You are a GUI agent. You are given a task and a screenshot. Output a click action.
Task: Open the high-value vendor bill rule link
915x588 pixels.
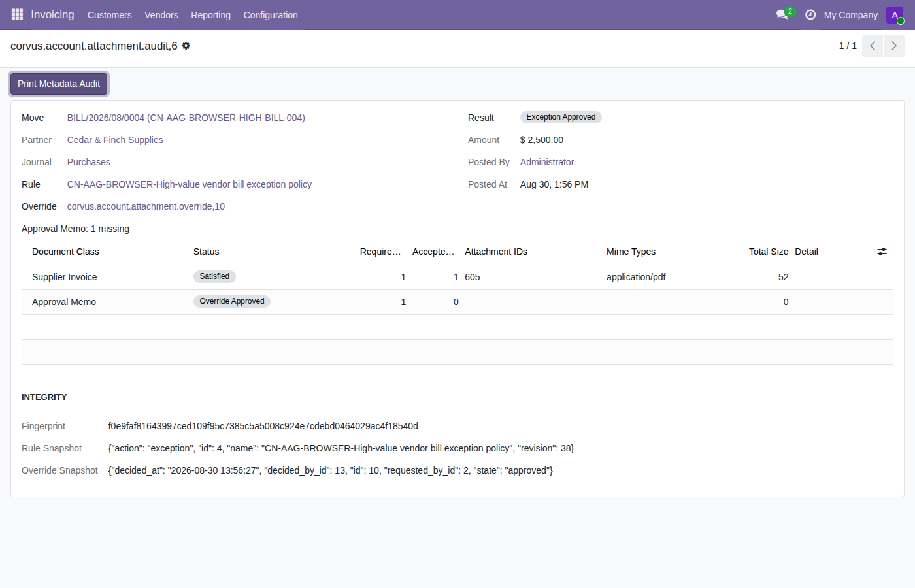[x=190, y=184]
